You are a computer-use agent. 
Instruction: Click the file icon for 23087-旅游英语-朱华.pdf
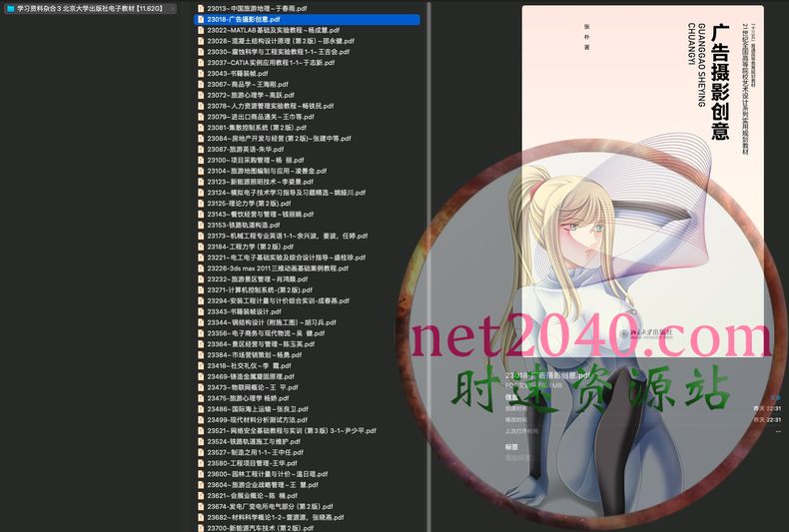(x=199, y=149)
